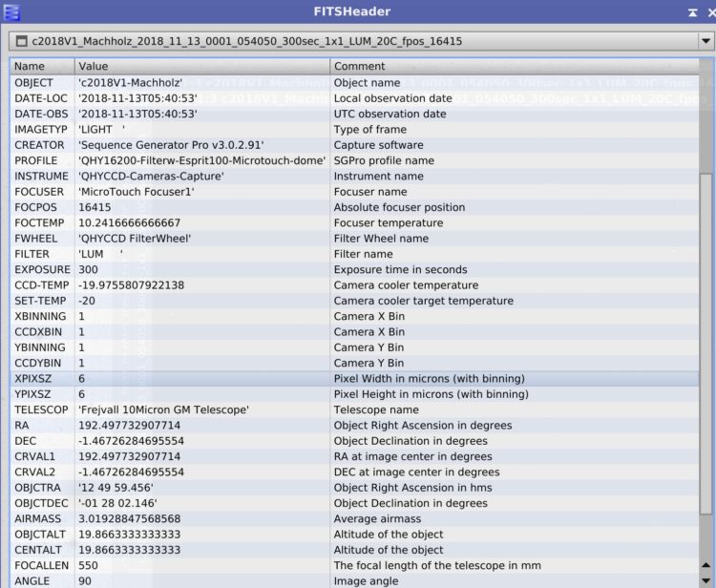Shade the FITSHeader window with title bar arrow
The width and height of the screenshot is (716, 588).
[692, 12]
